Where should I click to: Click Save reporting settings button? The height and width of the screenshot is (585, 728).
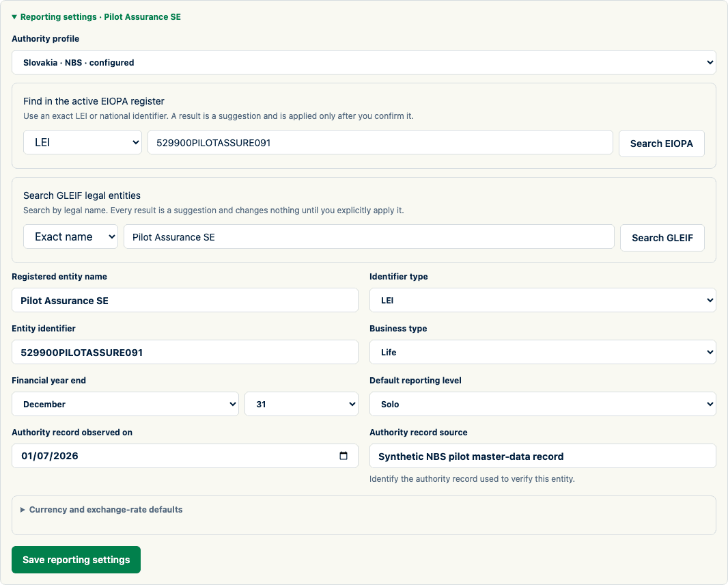point(76,560)
